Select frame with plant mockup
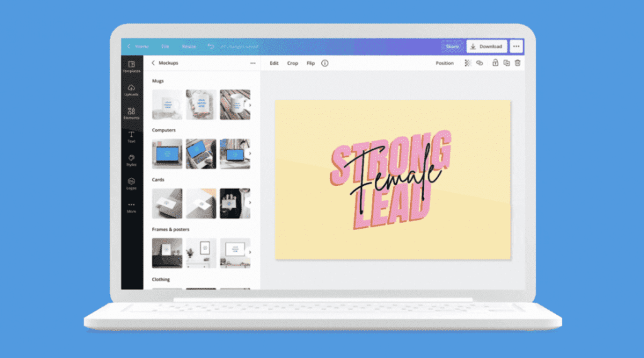The image size is (644, 358). 201,253
